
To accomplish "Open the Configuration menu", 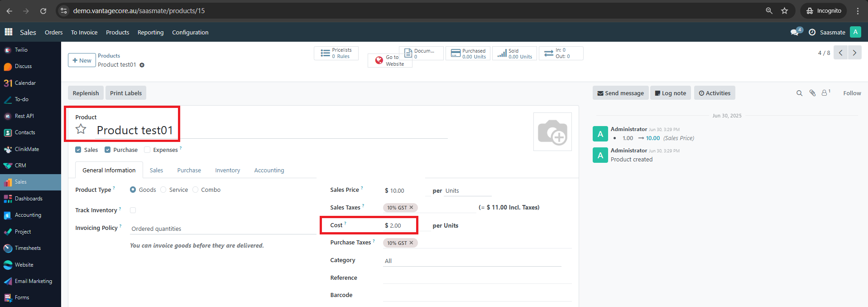I will click(190, 32).
